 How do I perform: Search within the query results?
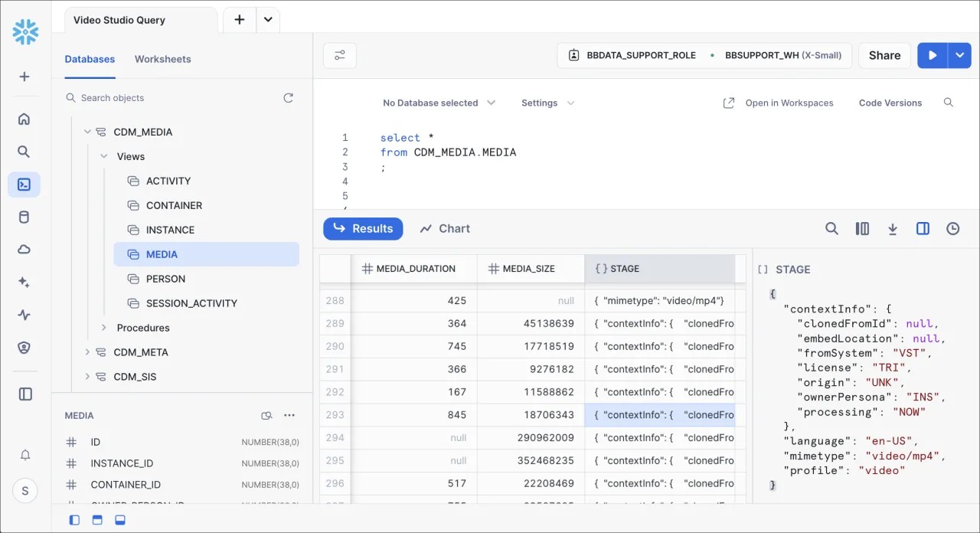click(x=831, y=228)
